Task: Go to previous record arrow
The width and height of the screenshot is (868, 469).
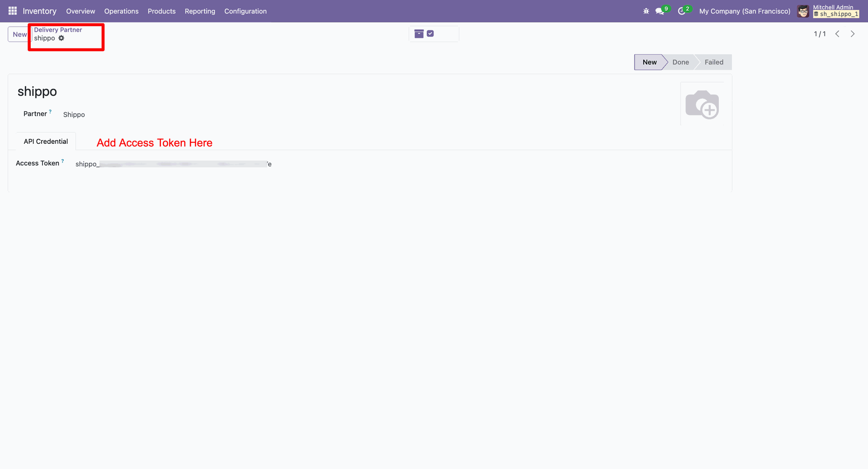Action: [837, 34]
